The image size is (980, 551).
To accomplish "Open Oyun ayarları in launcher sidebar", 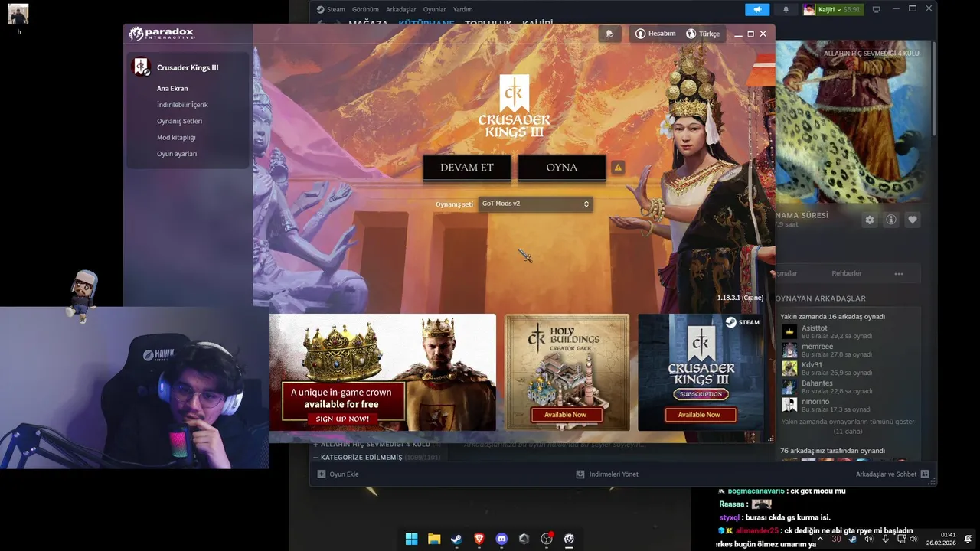I will [x=177, y=154].
